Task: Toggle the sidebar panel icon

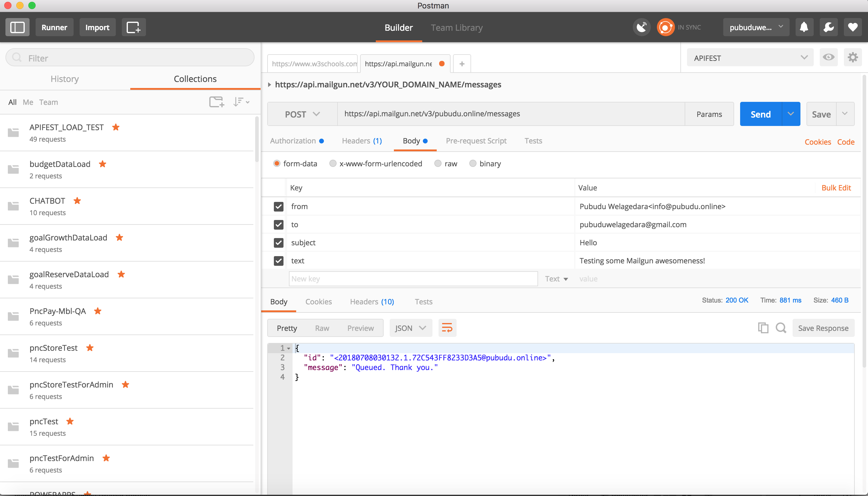Action: pyautogui.click(x=17, y=27)
